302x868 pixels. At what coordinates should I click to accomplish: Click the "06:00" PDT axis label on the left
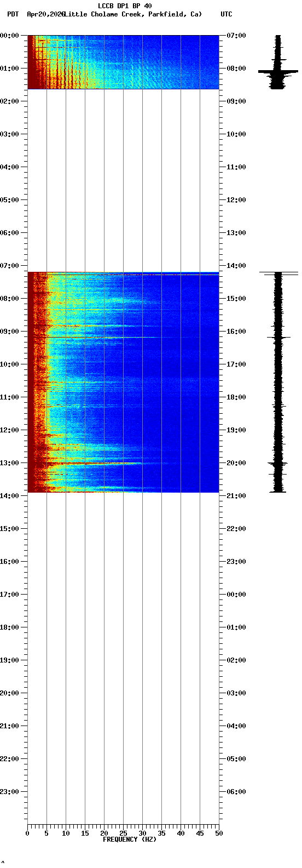[10, 233]
